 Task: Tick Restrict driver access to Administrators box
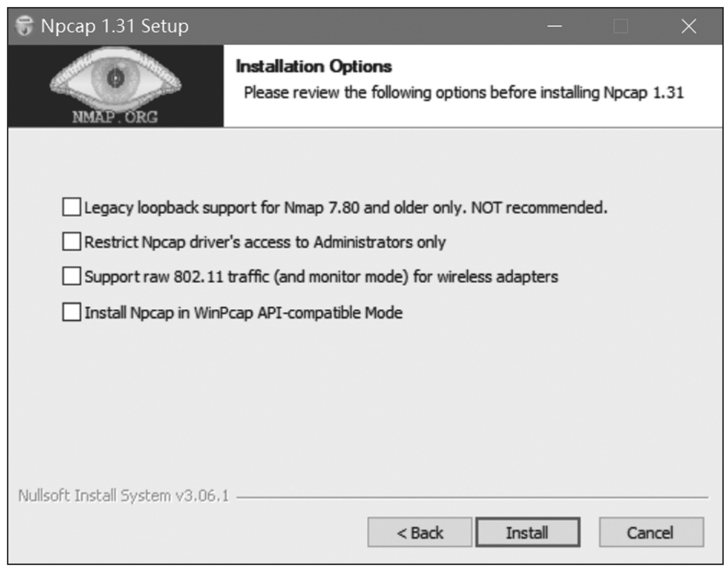click(x=71, y=242)
